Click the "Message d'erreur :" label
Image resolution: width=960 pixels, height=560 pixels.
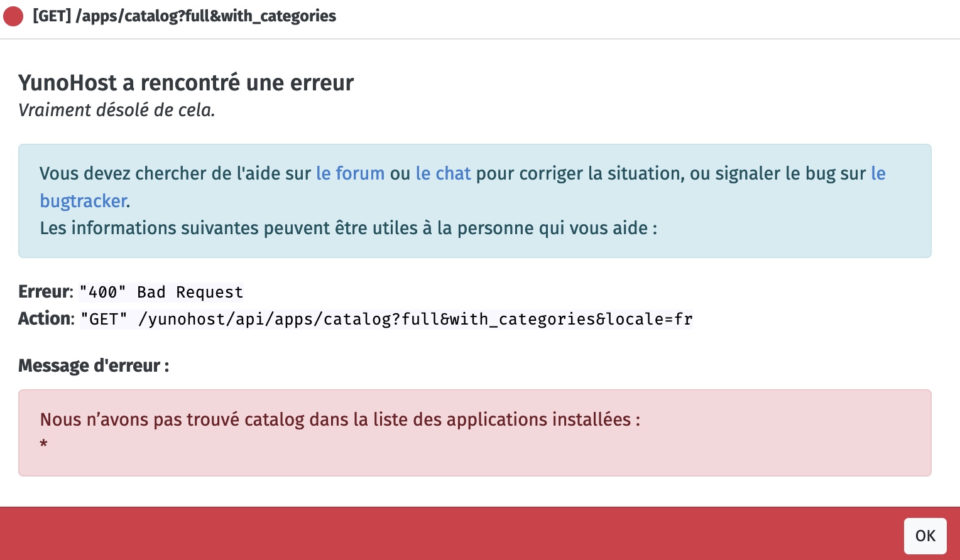94,365
